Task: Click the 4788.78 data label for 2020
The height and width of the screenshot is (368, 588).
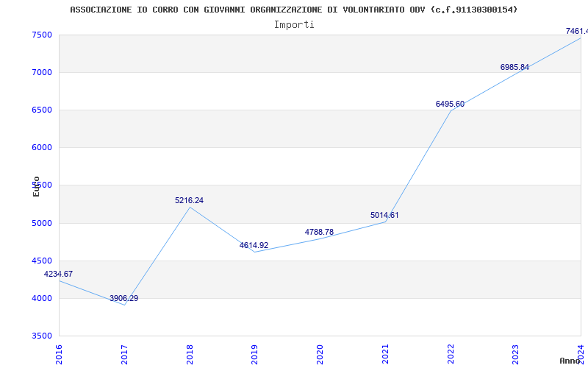Action: (x=319, y=232)
